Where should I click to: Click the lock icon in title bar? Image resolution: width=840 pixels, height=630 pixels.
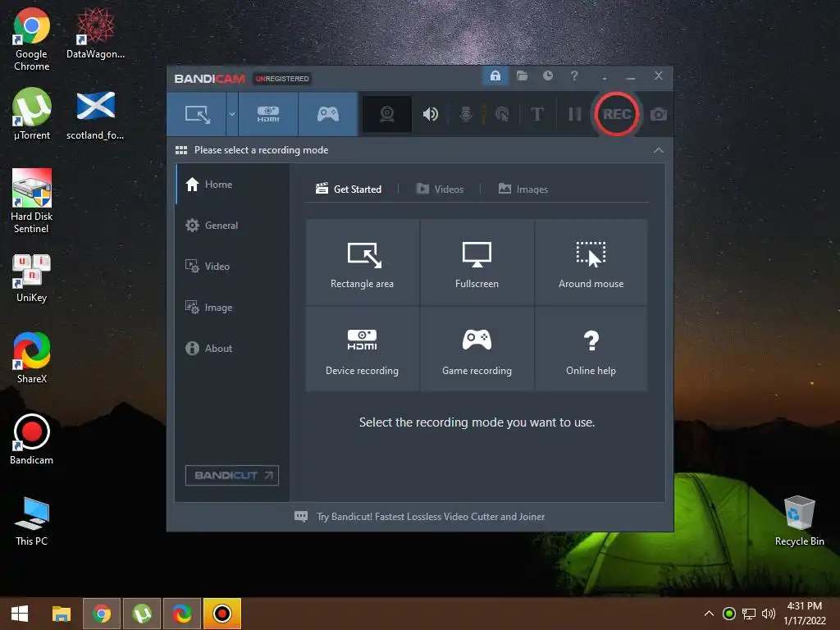point(495,76)
